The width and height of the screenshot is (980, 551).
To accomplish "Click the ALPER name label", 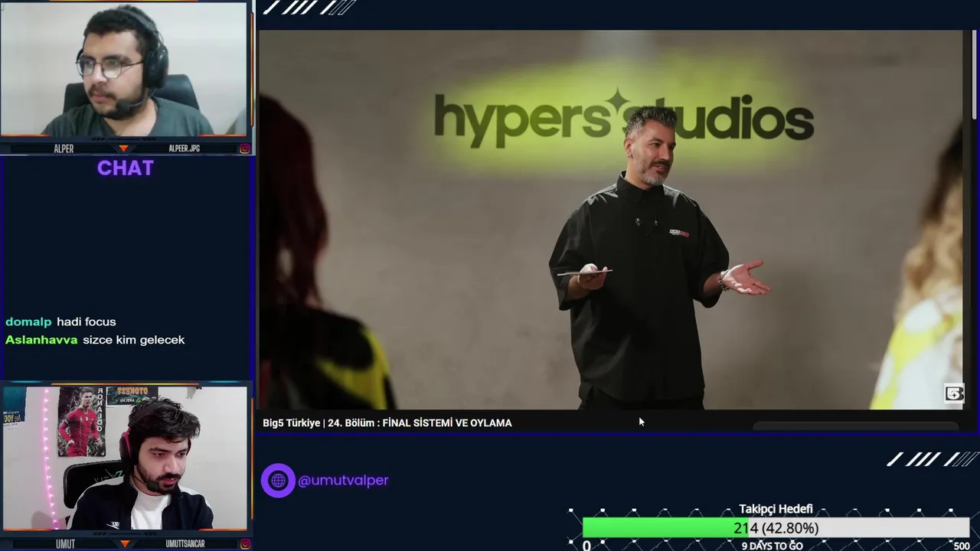I will [64, 148].
